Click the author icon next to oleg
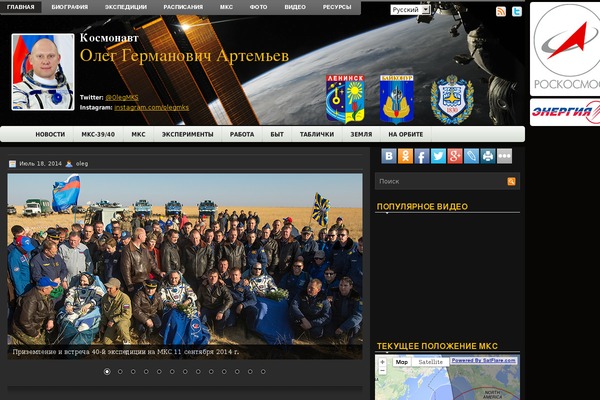 coord(69,164)
